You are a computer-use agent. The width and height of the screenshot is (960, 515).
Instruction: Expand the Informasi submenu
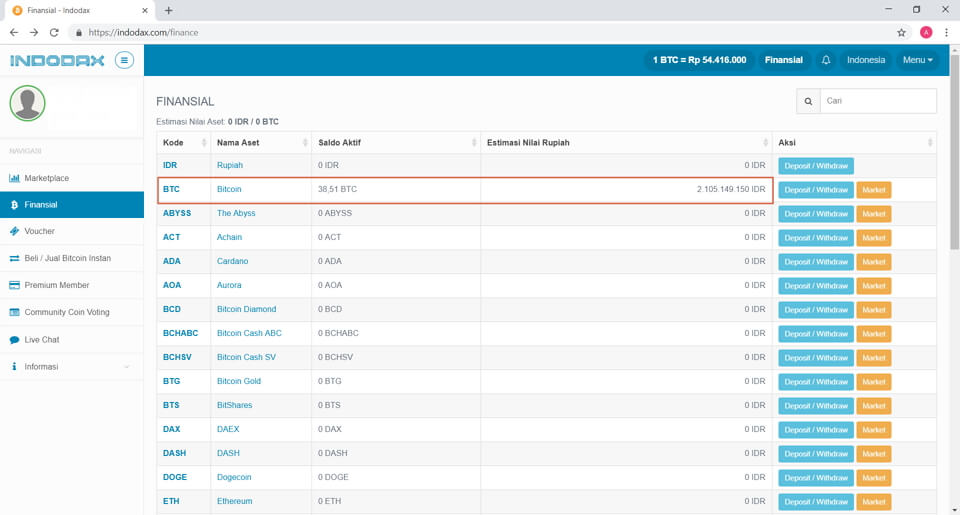[x=72, y=366]
